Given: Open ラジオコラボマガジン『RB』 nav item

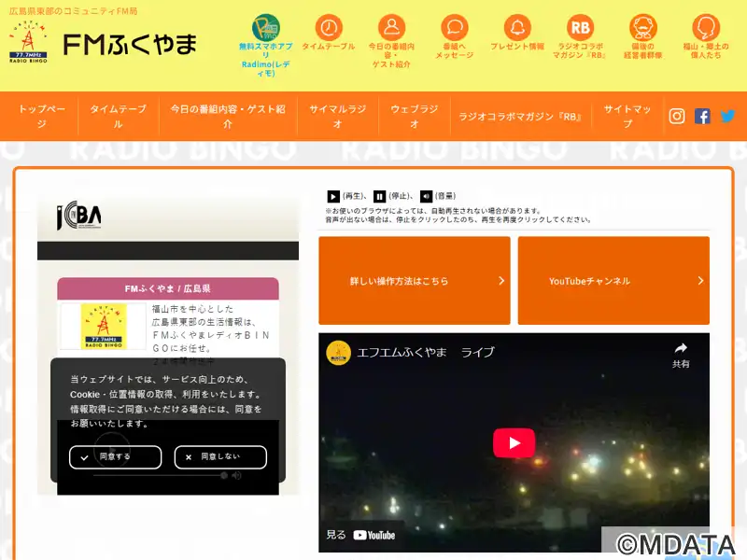Looking at the screenshot, I should (x=521, y=116).
